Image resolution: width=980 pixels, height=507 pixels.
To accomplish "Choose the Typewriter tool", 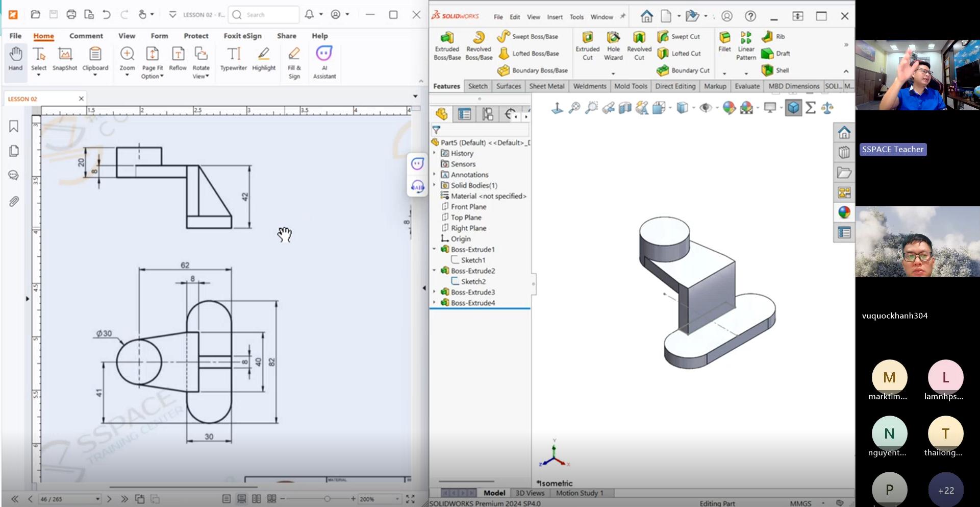I will pos(234,59).
